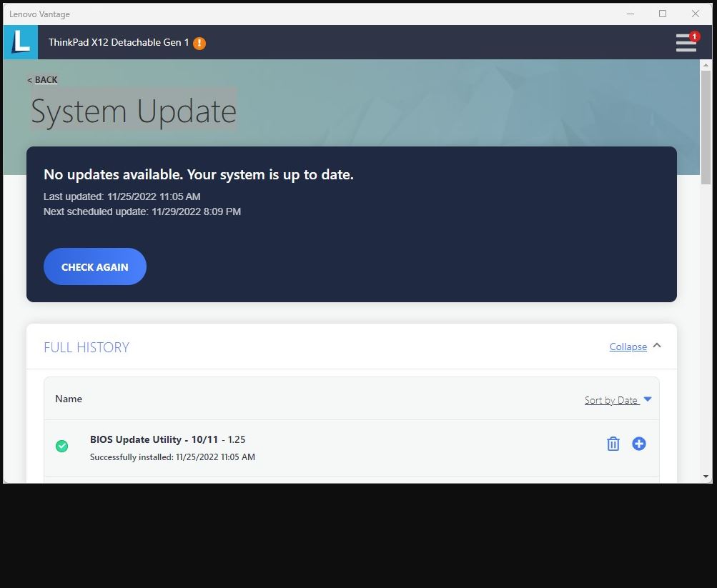Delete the BIOS Update Utility history entry

pos(613,444)
